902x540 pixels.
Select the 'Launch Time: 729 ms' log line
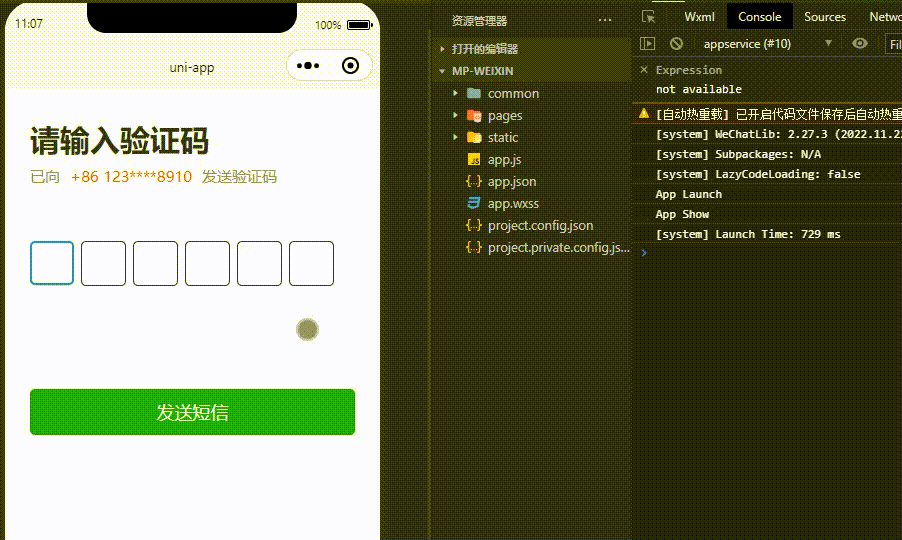(x=748, y=234)
